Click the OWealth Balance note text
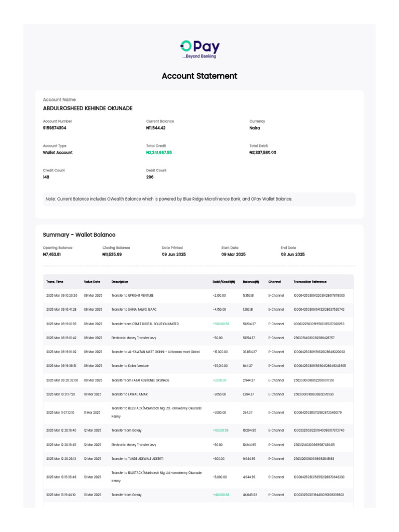The image size is (399, 532). 169,199
